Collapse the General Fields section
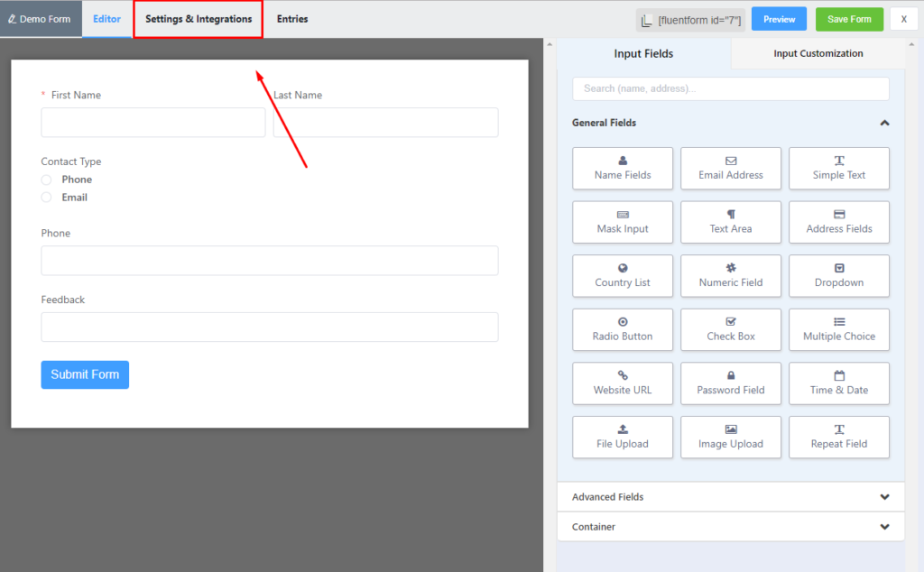The image size is (924, 572). pyautogui.click(x=884, y=123)
